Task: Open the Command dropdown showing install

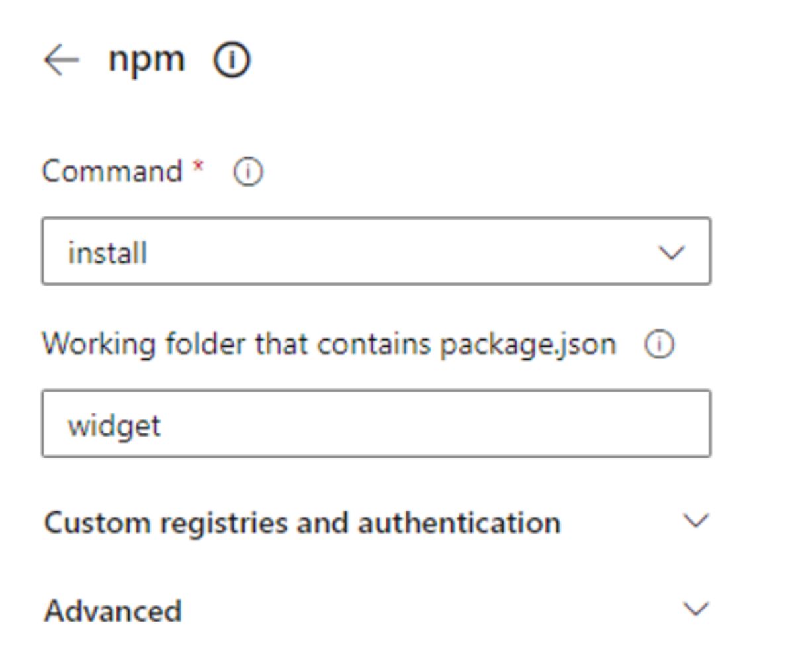Action: tap(377, 251)
